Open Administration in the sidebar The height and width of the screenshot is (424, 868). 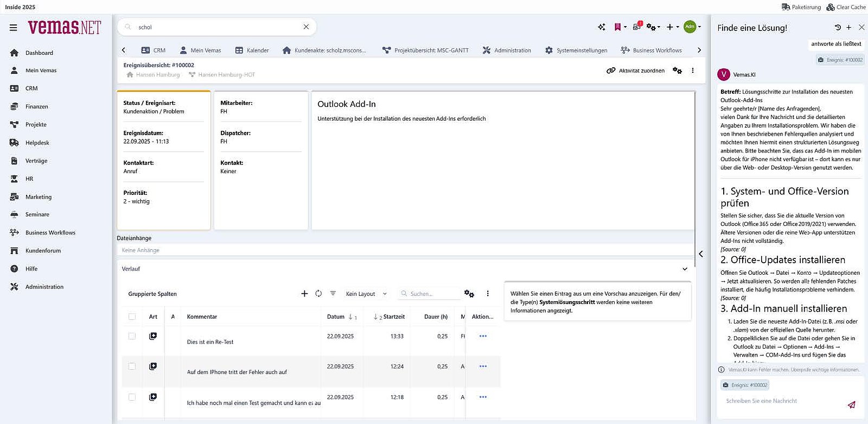44,287
